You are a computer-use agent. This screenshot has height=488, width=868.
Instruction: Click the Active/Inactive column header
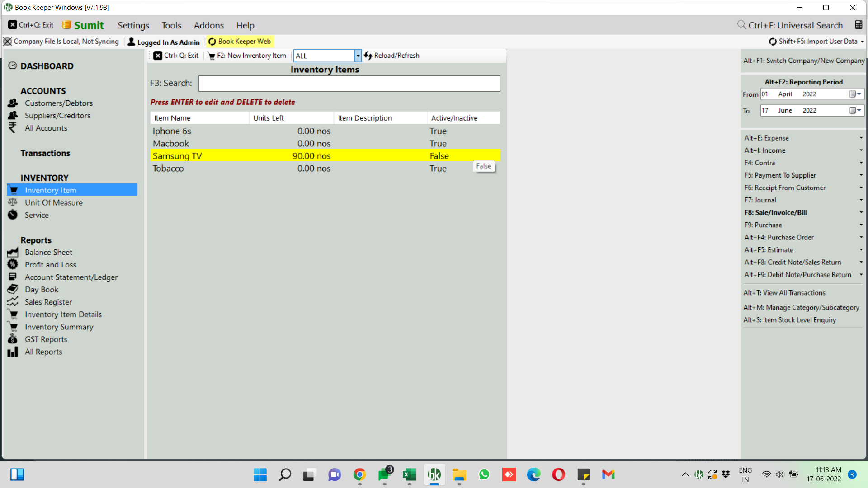coord(463,118)
